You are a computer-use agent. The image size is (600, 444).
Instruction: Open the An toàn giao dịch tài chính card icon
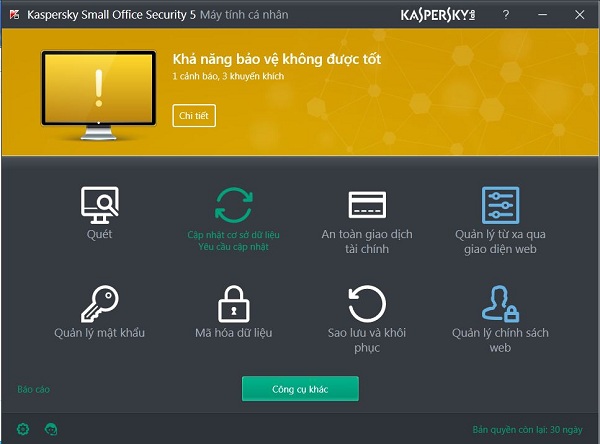click(x=367, y=205)
